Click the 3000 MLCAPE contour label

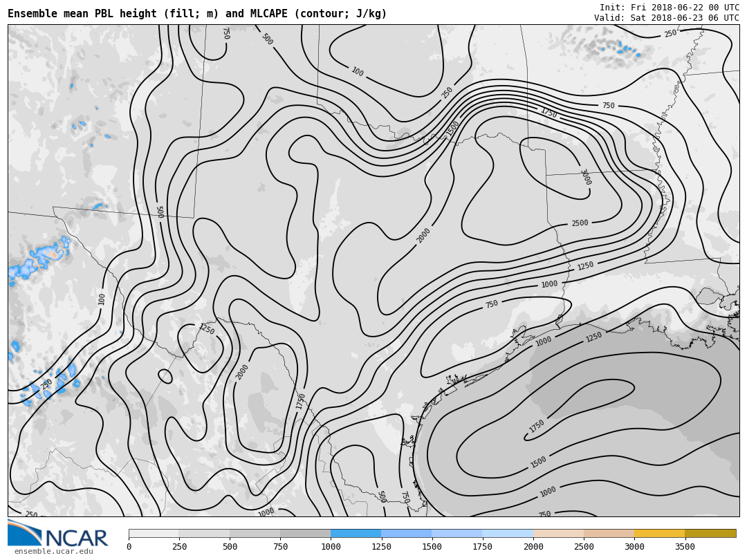585,177
